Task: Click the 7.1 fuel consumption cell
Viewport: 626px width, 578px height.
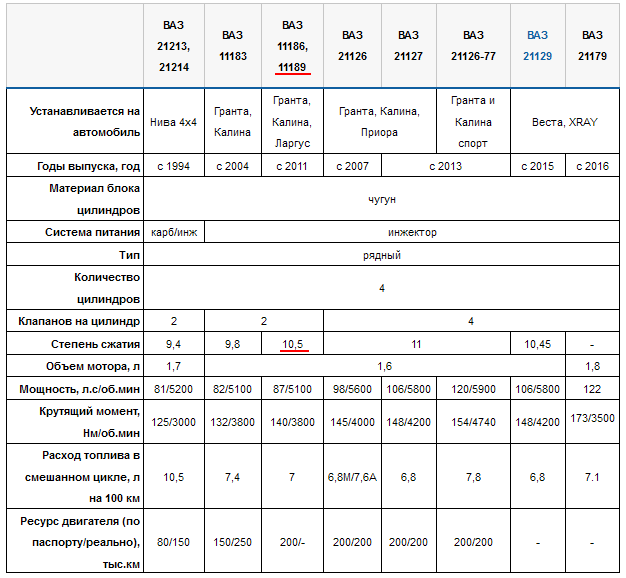Action: pos(592,477)
